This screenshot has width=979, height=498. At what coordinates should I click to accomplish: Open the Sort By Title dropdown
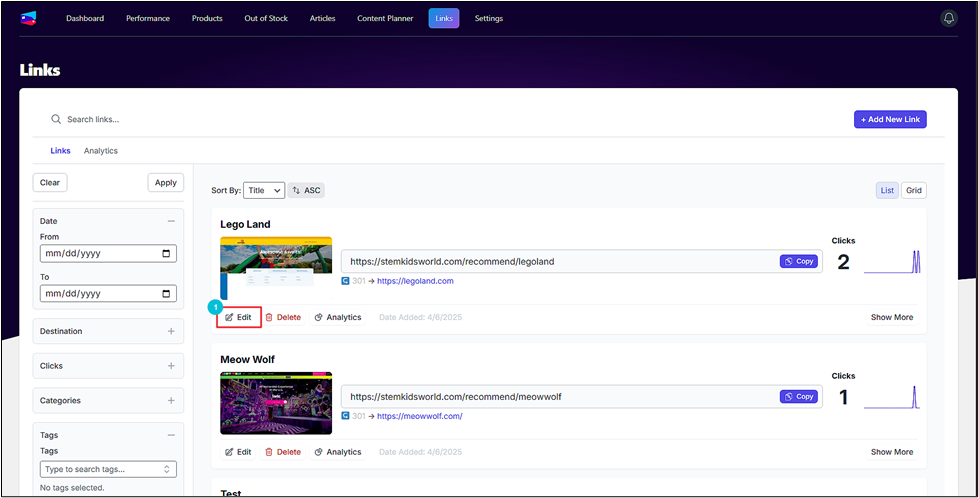pyautogui.click(x=264, y=190)
